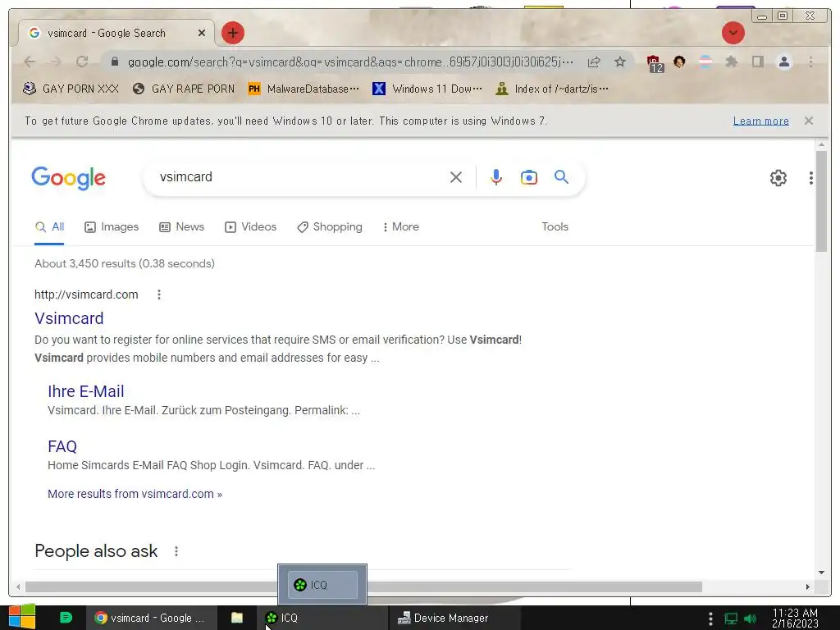
Task: Open the FAQ sitelink
Action: 62,446
